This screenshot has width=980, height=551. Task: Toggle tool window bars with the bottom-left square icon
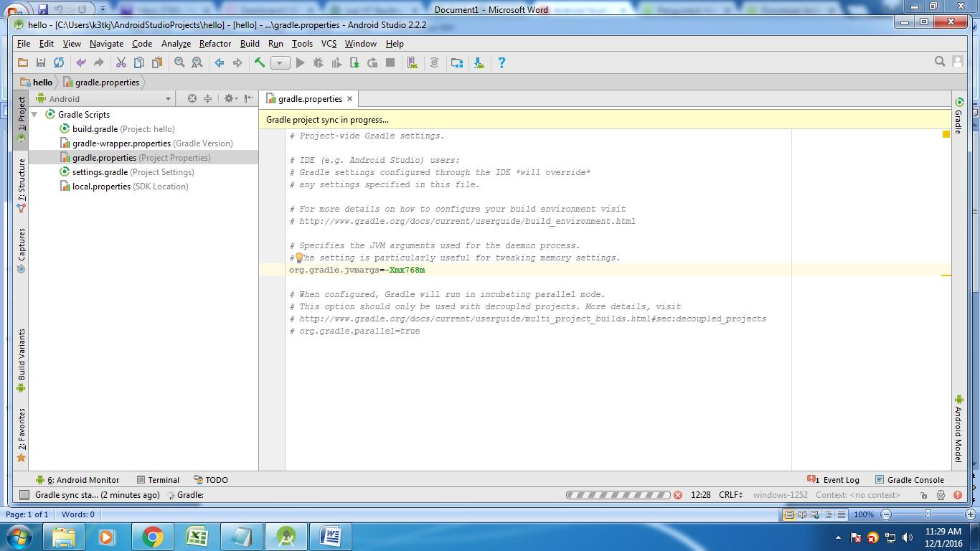(x=24, y=495)
